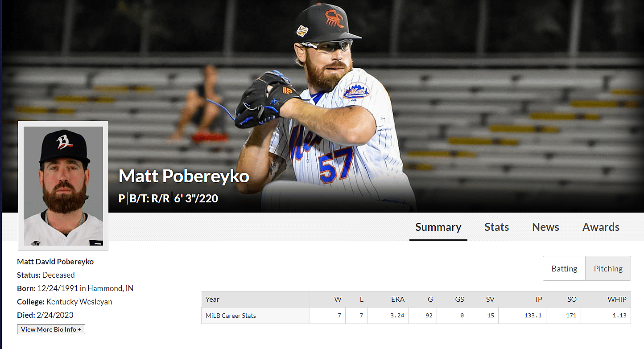The width and height of the screenshot is (644, 349).
Task: Open the News tab
Action: point(545,227)
